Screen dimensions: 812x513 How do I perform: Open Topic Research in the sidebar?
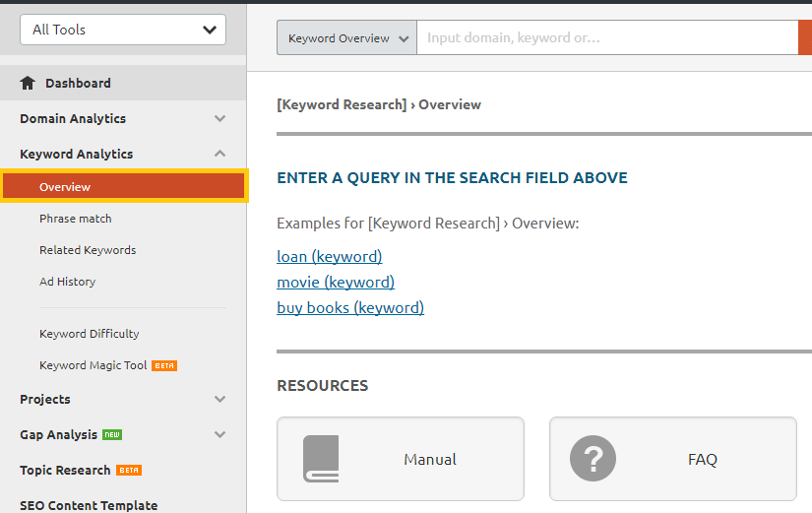coord(65,470)
